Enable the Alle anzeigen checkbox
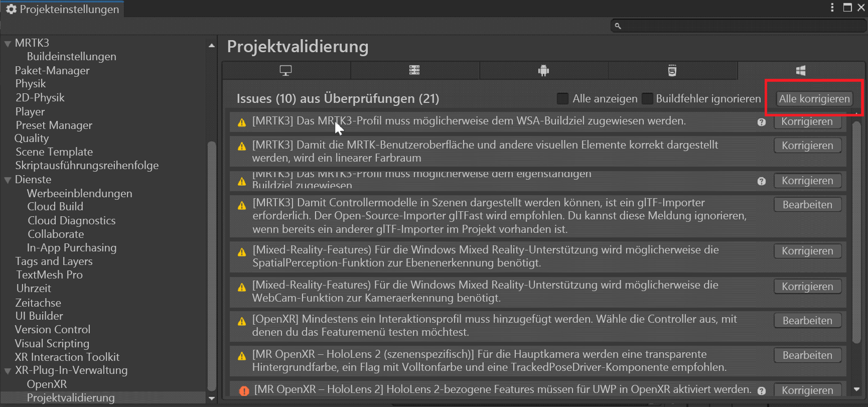This screenshot has width=868, height=407. (563, 99)
